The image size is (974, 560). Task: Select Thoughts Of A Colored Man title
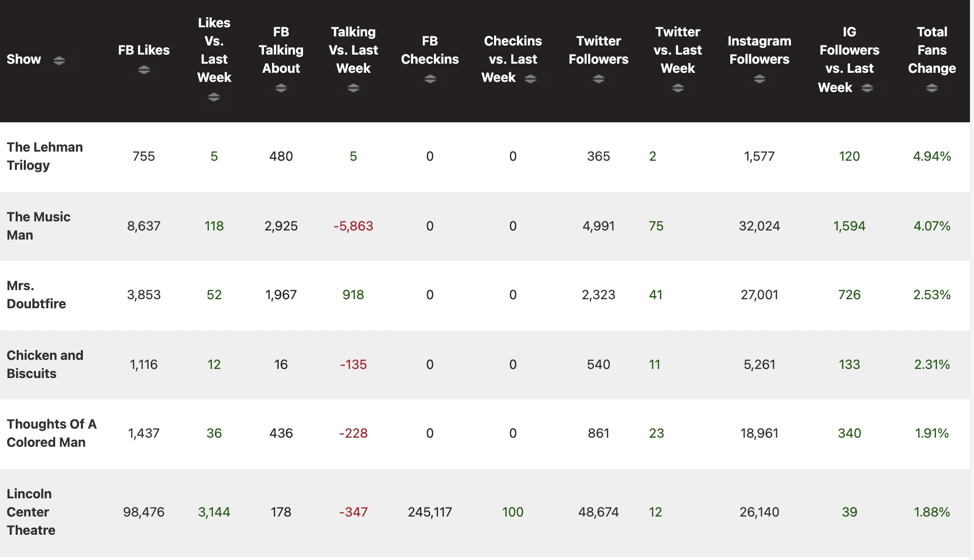point(51,433)
